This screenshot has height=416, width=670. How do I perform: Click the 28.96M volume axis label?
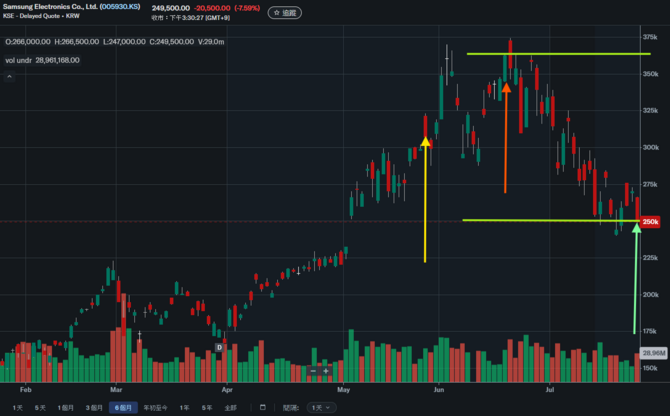click(653, 353)
